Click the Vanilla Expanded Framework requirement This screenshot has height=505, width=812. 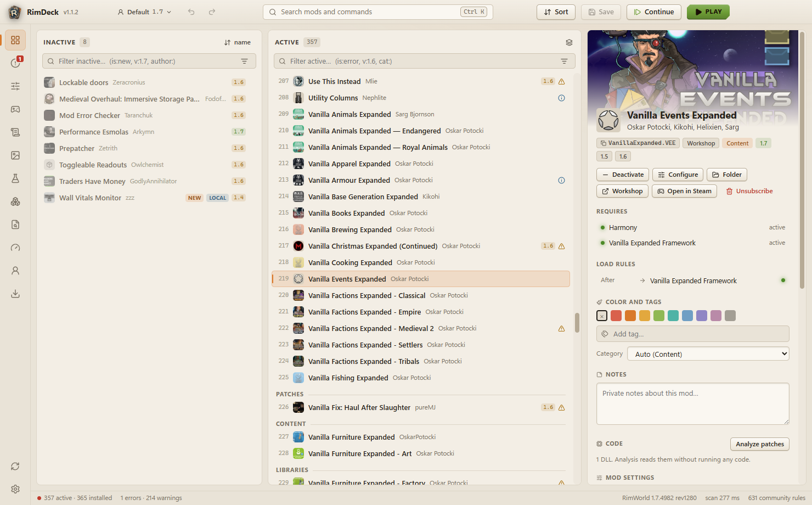693,243
